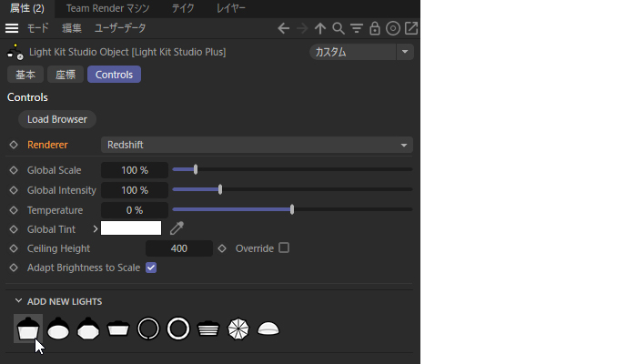Click the white Global Tint color swatch
Viewport: 637px width, 364px height.
(131, 228)
